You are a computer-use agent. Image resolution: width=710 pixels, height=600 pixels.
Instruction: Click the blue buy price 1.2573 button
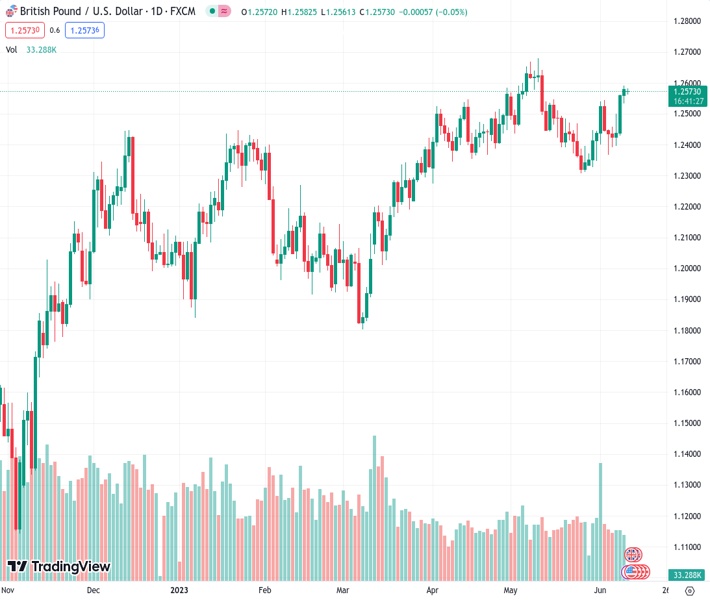click(x=87, y=30)
